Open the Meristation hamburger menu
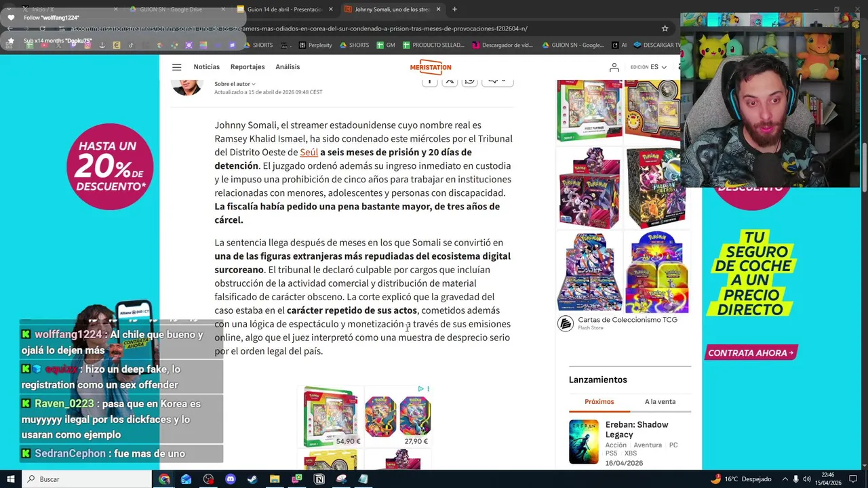The width and height of the screenshot is (868, 488). (176, 67)
